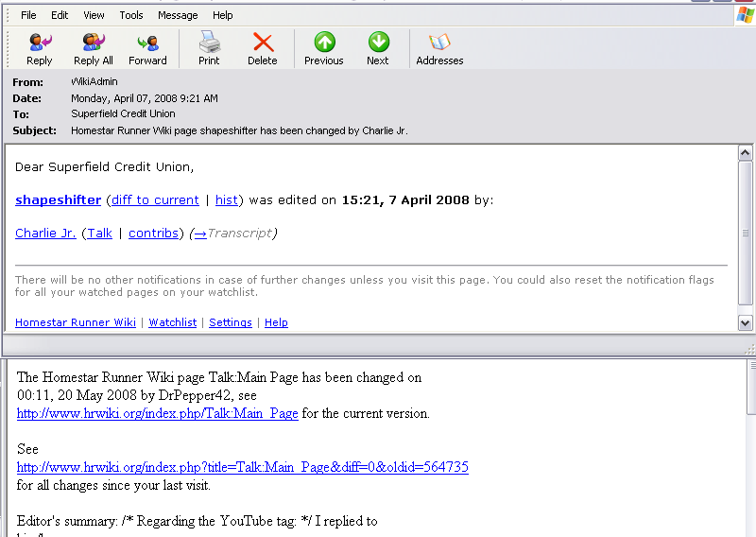Click the window resize grip corner
Screen dimensions: 756x537
(750, 349)
